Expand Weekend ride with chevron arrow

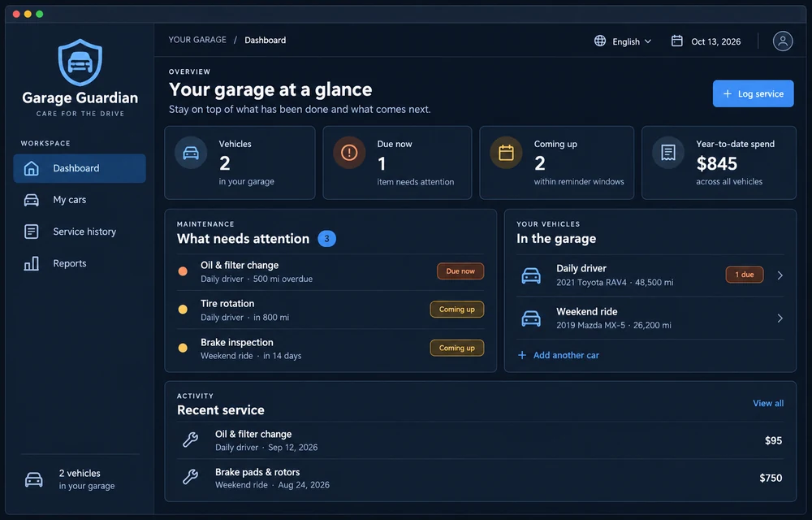(x=780, y=318)
